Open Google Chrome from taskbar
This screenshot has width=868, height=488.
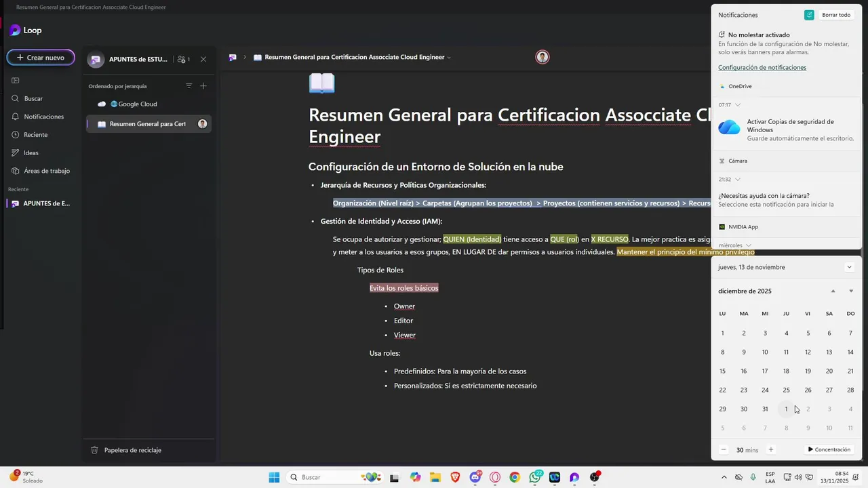click(515, 477)
